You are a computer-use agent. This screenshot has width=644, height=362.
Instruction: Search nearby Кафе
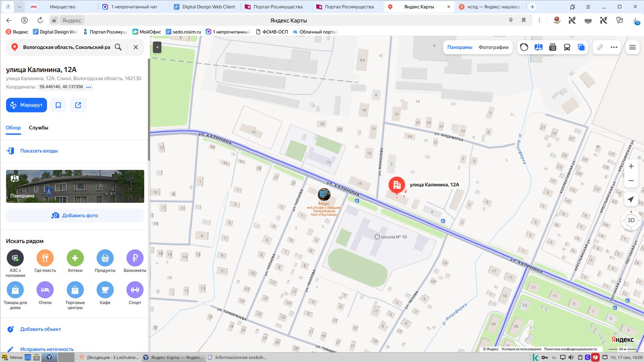[105, 293]
